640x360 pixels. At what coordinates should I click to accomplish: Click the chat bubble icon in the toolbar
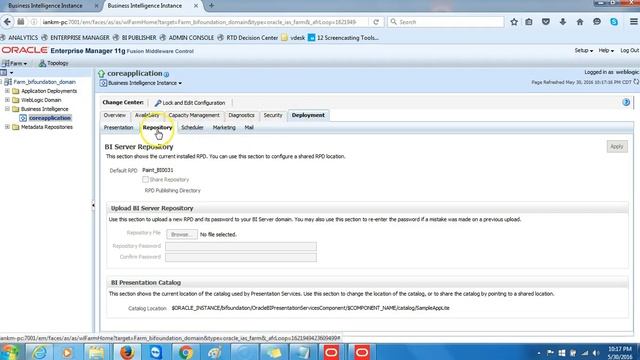pyautogui.click(x=597, y=22)
